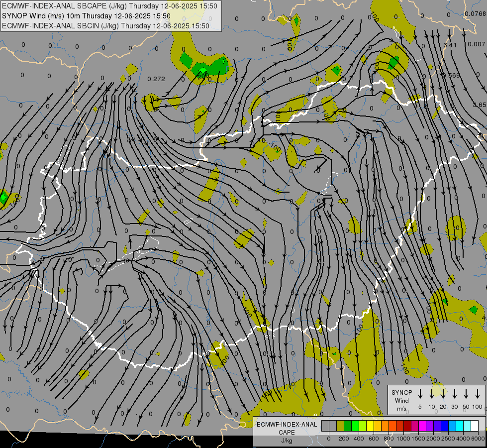Click the SYNOP Wind 10m title line
487x448 pixels.
coord(87,16)
